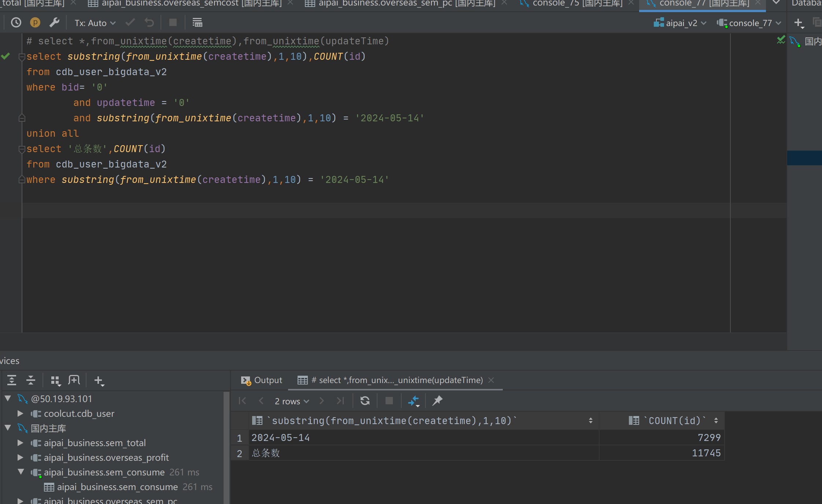This screenshot has width=822, height=504.
Task: Expand coolcut.cdb_user tree node
Action: (x=21, y=413)
